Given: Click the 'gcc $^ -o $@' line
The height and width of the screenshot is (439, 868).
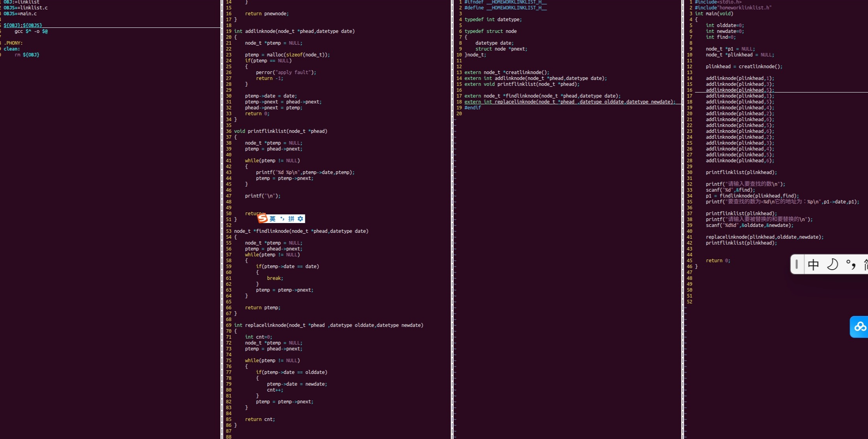Looking at the screenshot, I should point(31,31).
